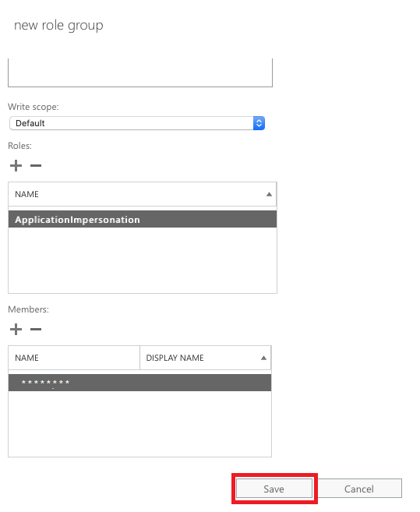The width and height of the screenshot is (420, 512).
Task: Select the ApplicationImpersonation role row
Action: [x=143, y=220]
